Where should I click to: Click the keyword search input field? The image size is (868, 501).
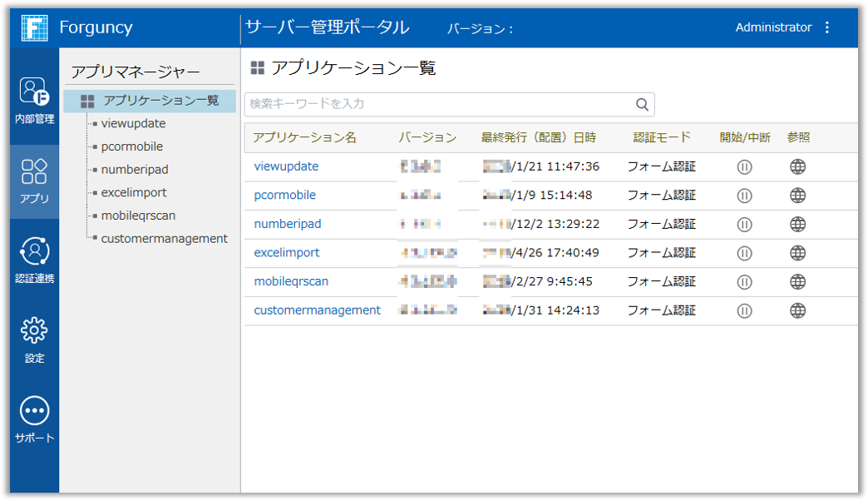[x=438, y=105]
